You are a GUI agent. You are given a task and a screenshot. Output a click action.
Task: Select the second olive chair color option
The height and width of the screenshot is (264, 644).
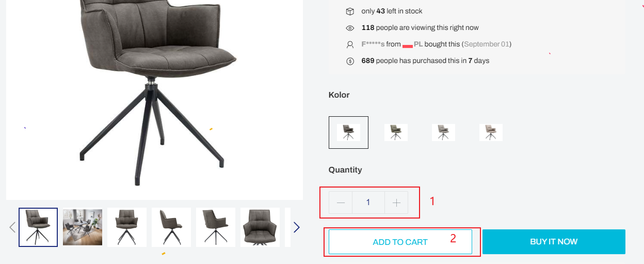tap(396, 132)
